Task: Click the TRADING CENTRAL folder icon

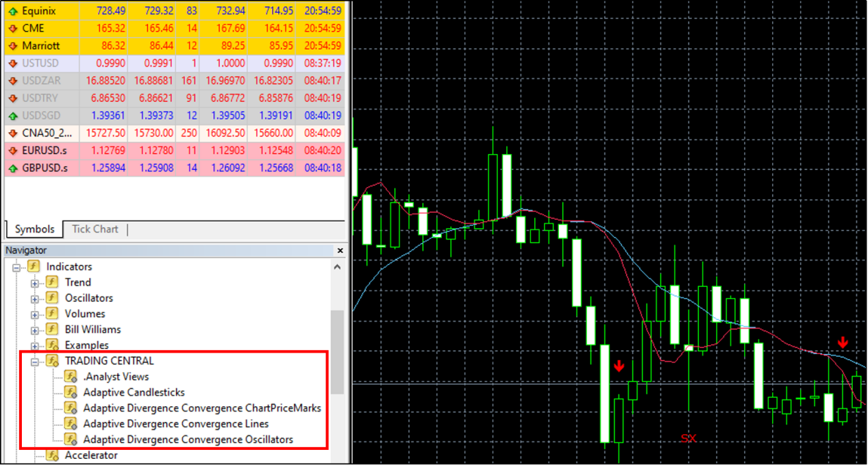Action: click(x=52, y=361)
